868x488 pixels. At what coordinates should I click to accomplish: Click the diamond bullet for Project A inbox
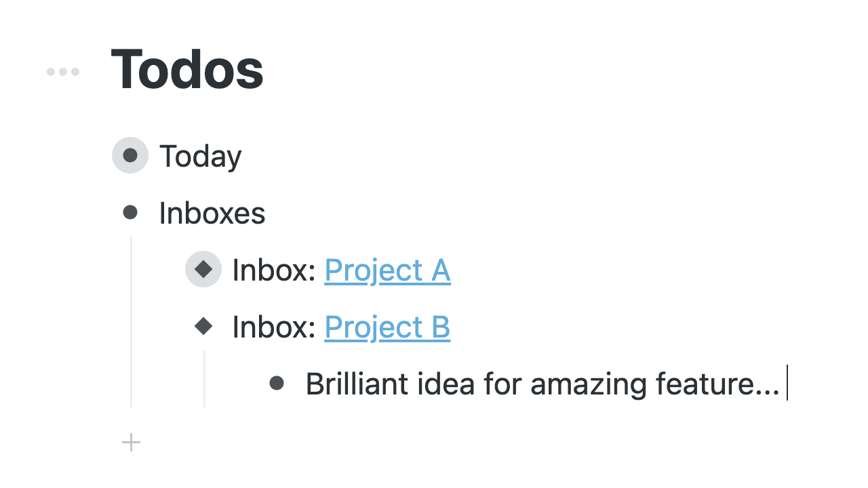point(203,269)
